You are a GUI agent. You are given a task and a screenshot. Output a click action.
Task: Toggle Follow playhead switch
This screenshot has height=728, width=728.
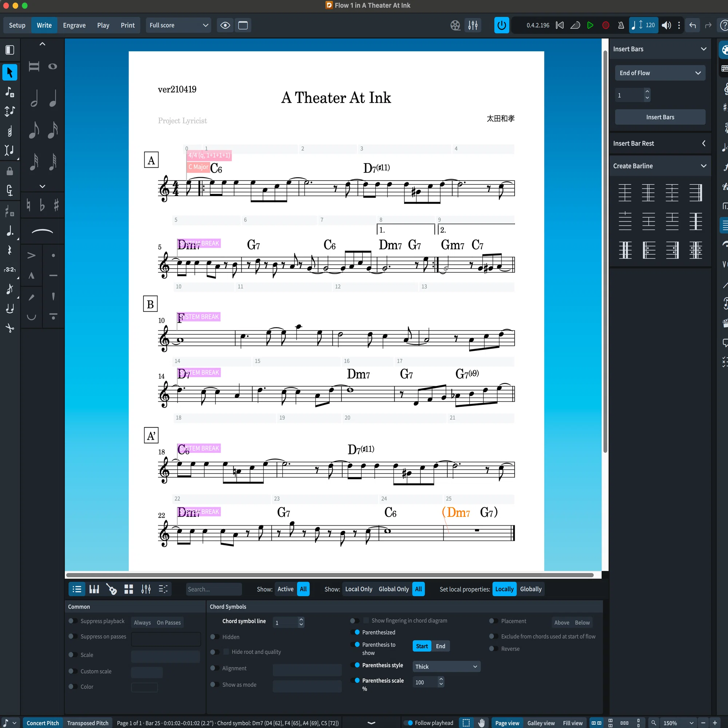tap(408, 723)
